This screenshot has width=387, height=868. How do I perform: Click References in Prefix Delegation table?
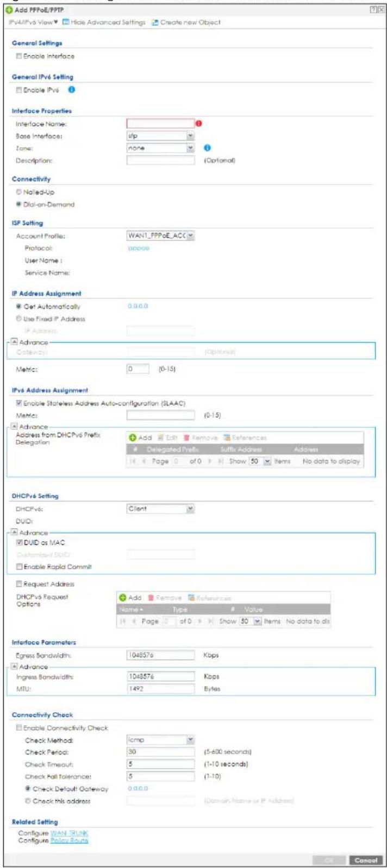tap(244, 438)
